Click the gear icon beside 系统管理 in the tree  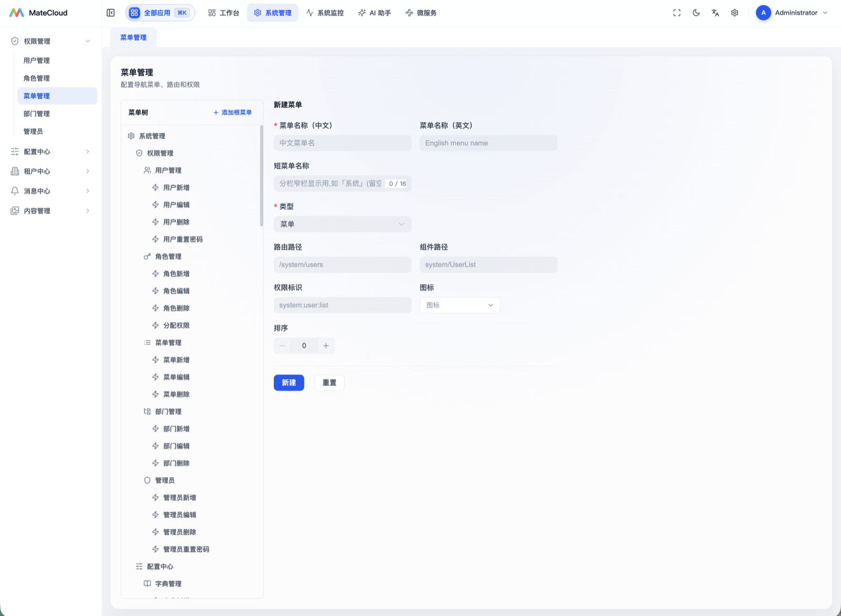tap(131, 136)
